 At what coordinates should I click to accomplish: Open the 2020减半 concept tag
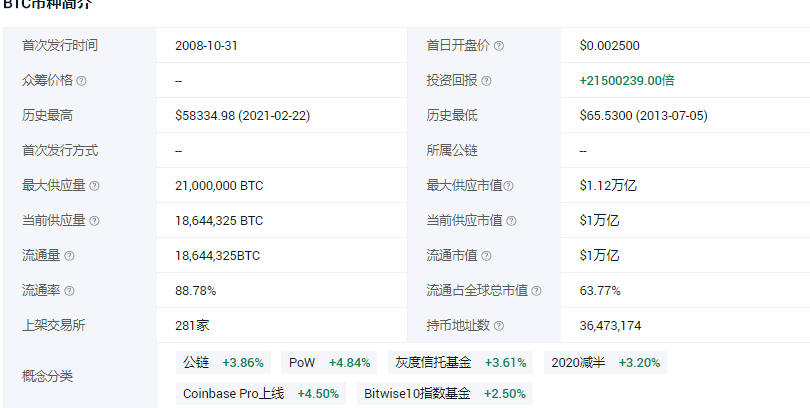[605, 362]
